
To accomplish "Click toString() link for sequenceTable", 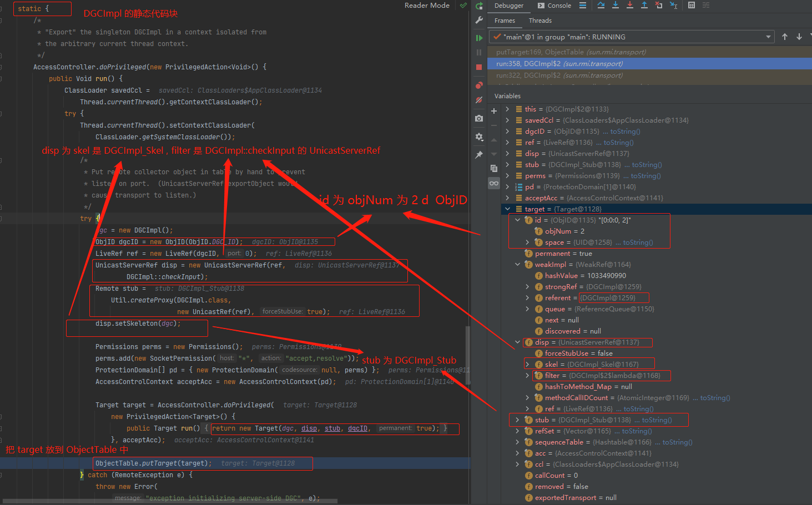I will click(x=677, y=442).
